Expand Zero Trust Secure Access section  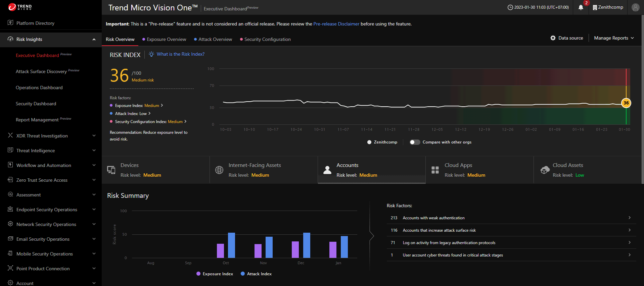[94, 180]
